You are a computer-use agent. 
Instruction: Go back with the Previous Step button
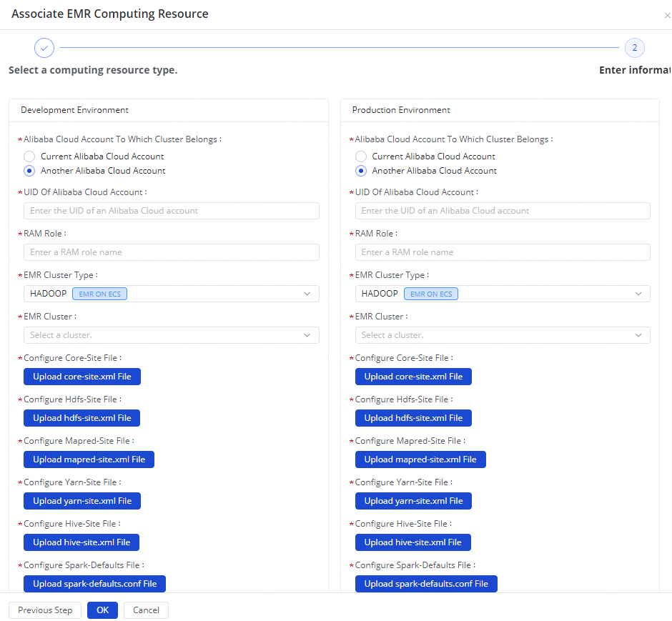pos(45,610)
